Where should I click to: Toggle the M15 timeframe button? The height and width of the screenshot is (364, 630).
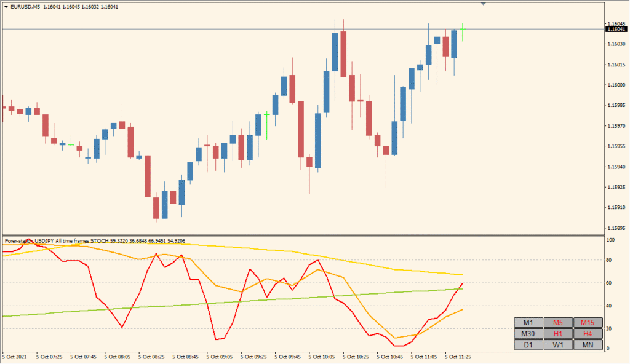(x=588, y=323)
